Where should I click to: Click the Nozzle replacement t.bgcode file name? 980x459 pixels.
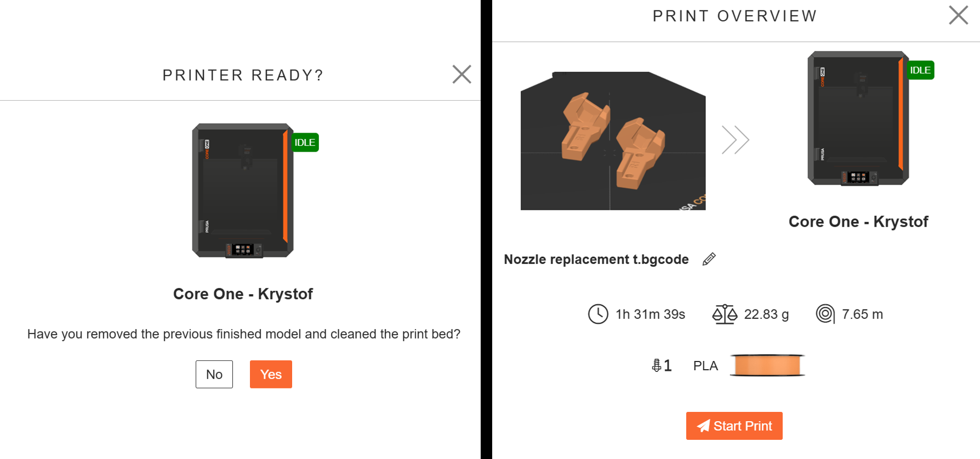click(x=596, y=259)
